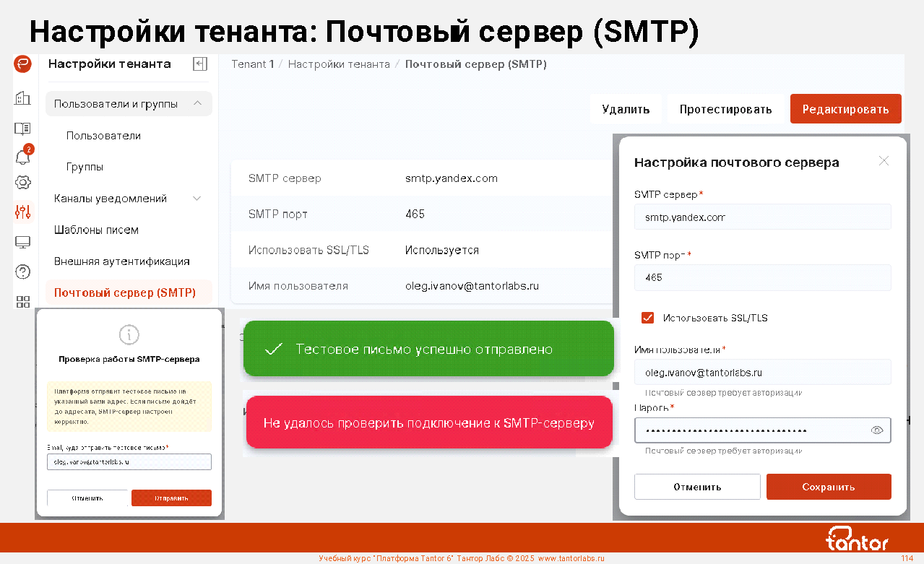Select the sliders tenant settings icon
This screenshot has width=924, height=564.
(x=22, y=212)
